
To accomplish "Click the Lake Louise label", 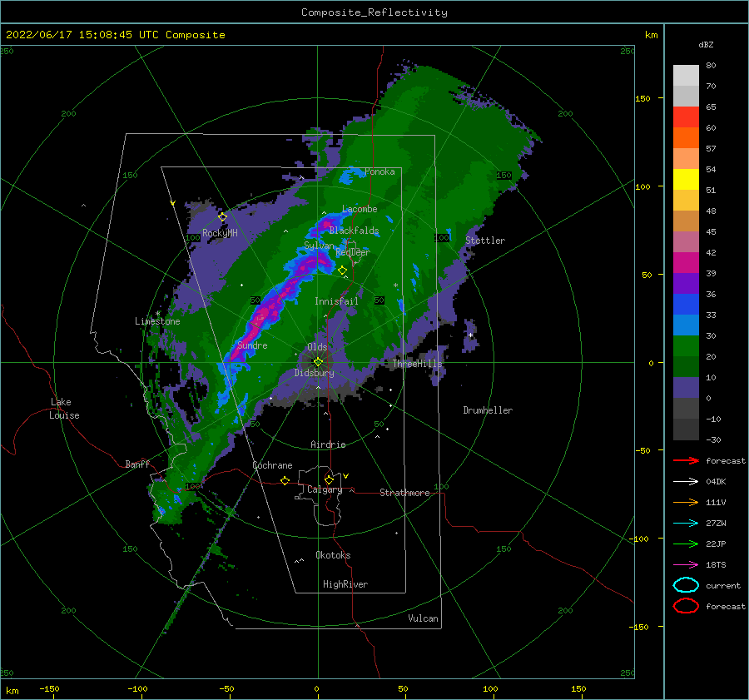I will coord(64,409).
